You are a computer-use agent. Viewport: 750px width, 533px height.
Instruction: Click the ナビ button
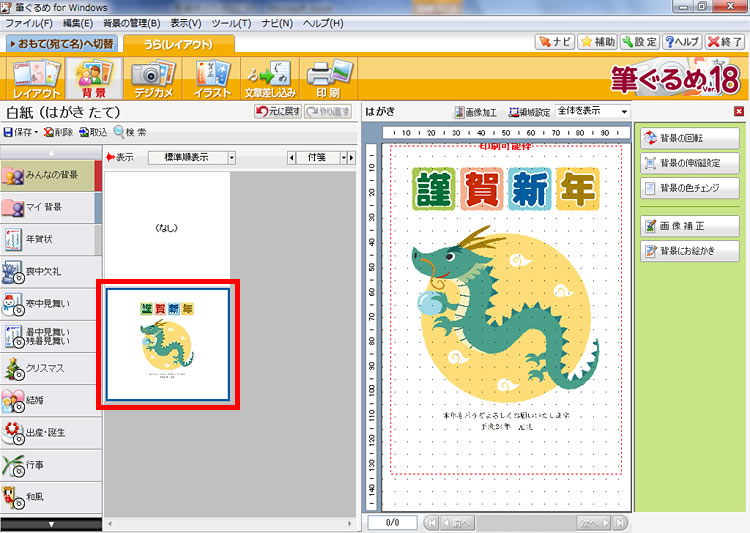(554, 42)
